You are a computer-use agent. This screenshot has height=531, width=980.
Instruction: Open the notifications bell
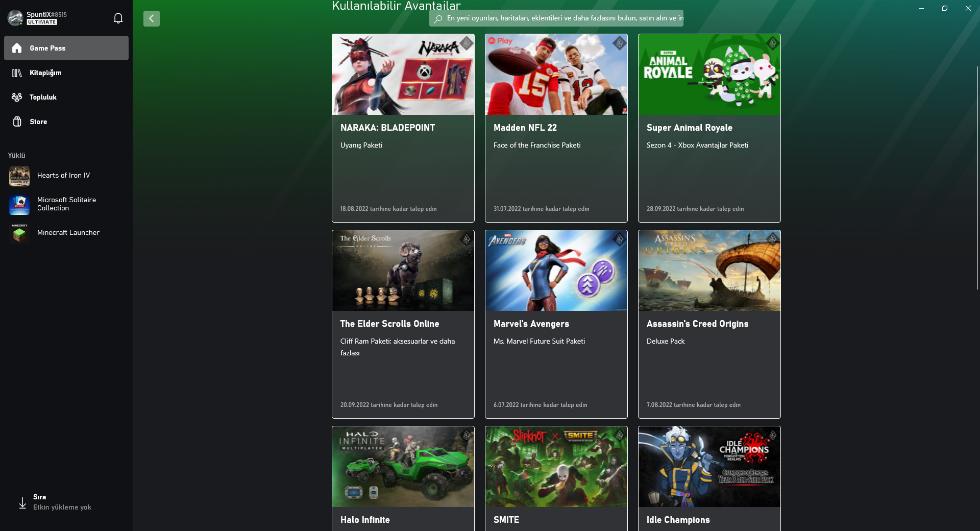118,18
